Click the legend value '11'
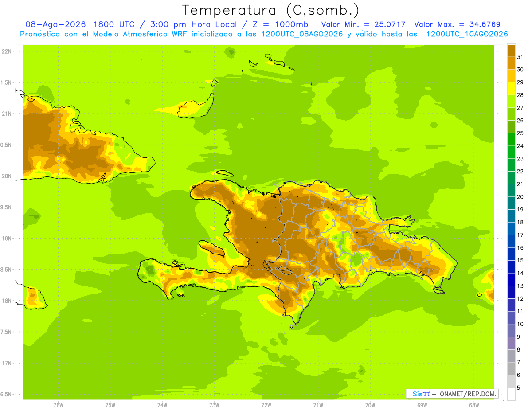The image size is (532, 411). click(x=520, y=311)
